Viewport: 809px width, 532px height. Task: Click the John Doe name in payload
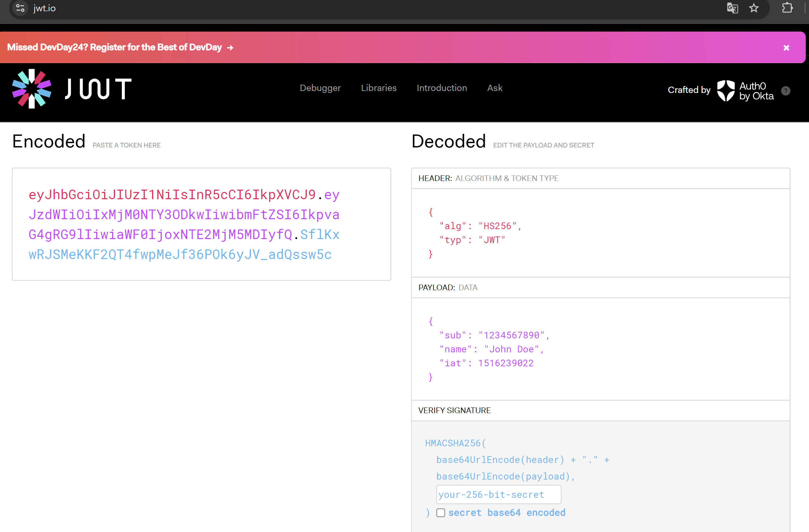point(511,349)
